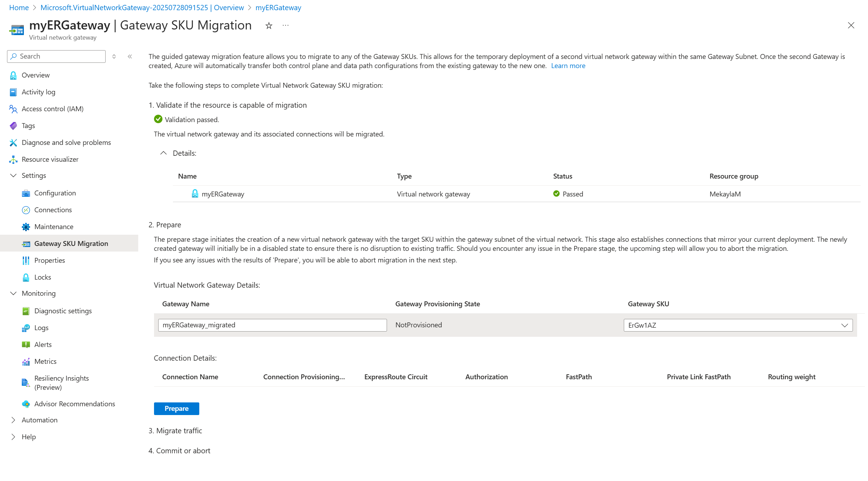Expand the Automation section
Viewport: 868px width, 481px height.
coord(13,420)
